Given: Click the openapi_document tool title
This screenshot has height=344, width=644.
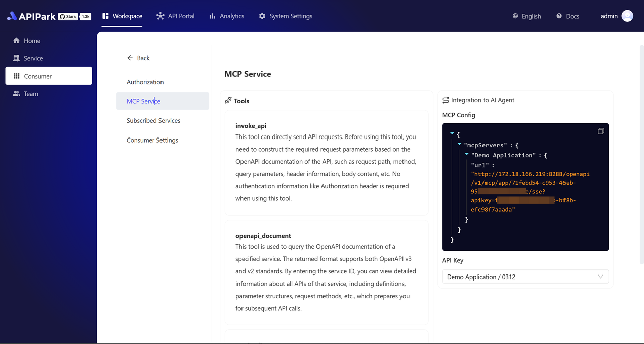Looking at the screenshot, I should pos(263,236).
